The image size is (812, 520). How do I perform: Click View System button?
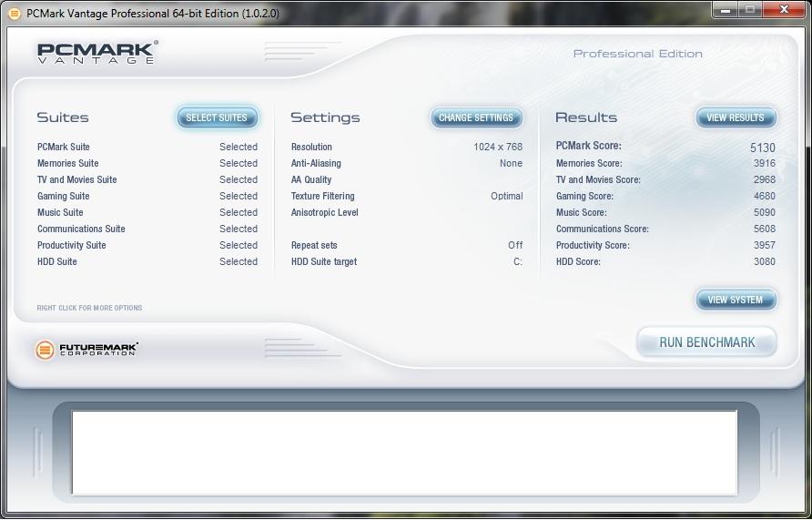pyautogui.click(x=736, y=300)
